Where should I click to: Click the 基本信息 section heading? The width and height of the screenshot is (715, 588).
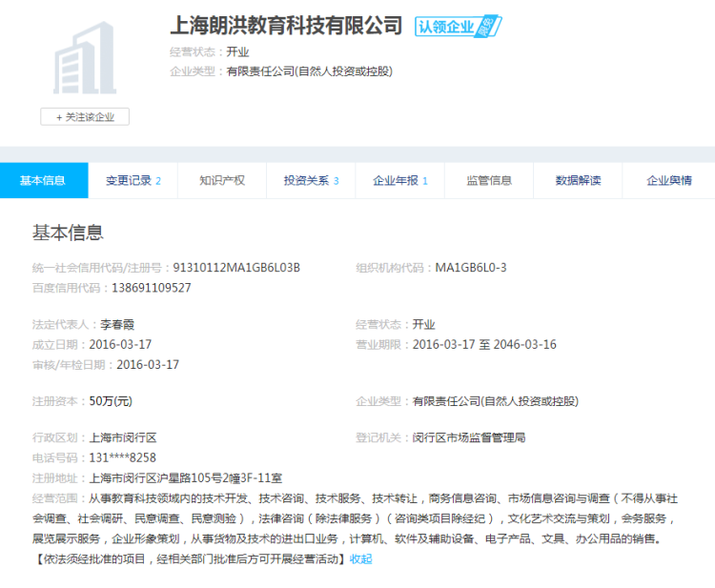(68, 233)
